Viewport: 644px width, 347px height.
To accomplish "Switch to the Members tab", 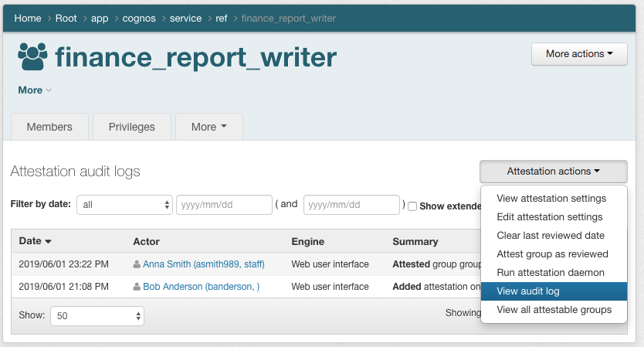I will pos(49,127).
